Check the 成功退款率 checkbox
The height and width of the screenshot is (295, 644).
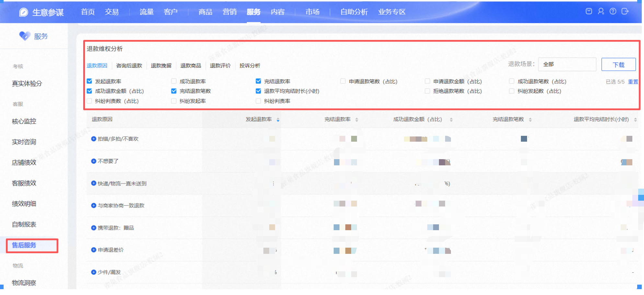(x=174, y=81)
